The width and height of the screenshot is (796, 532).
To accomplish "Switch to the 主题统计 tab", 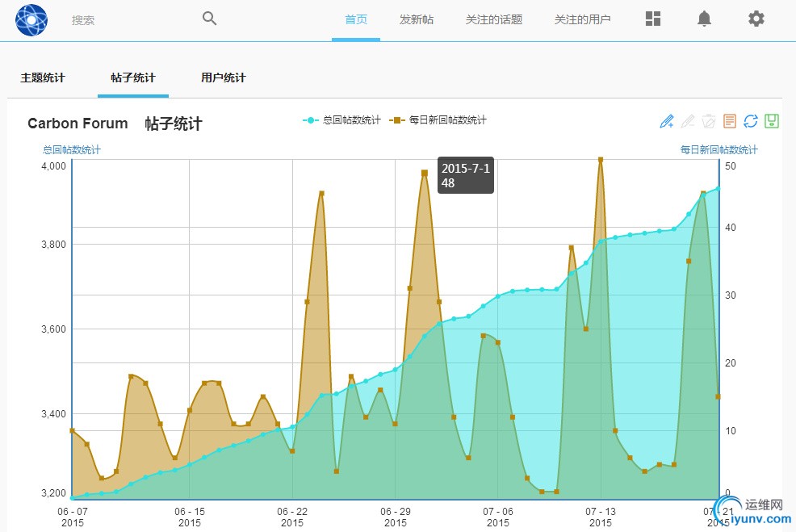I will [x=43, y=77].
